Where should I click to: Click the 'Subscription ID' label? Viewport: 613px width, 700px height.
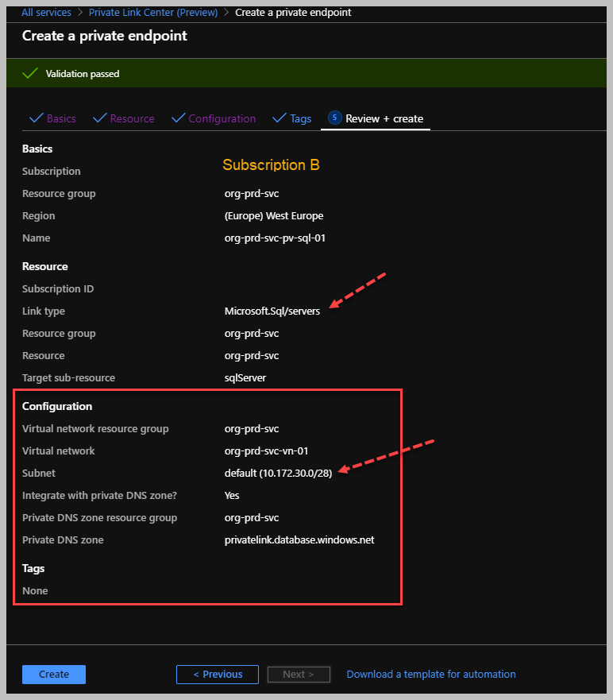pos(58,289)
